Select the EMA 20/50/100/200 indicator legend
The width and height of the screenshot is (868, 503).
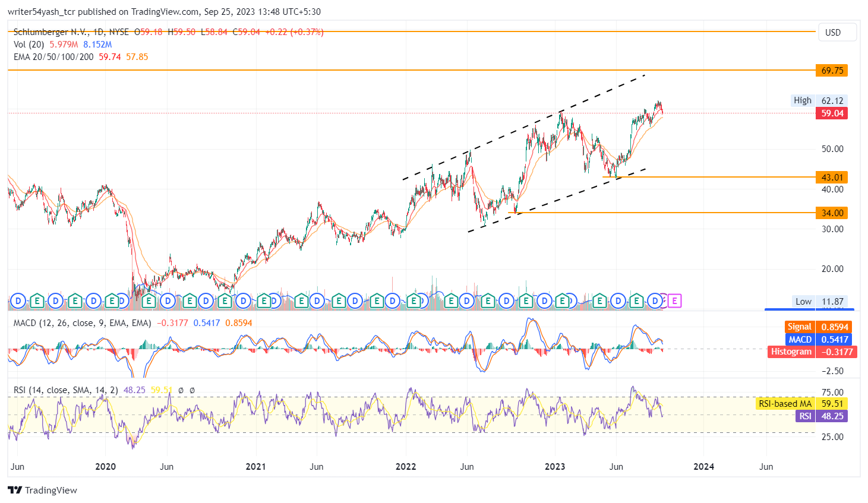[x=53, y=57]
